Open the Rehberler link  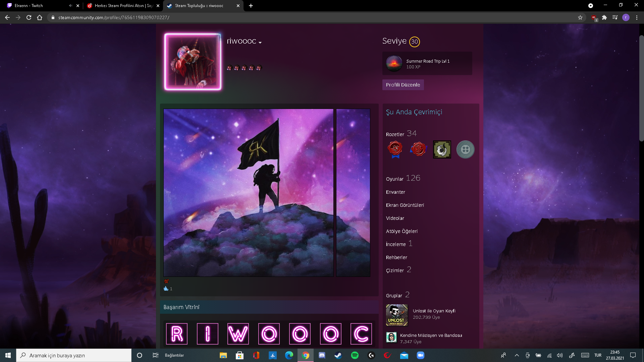pos(396,257)
